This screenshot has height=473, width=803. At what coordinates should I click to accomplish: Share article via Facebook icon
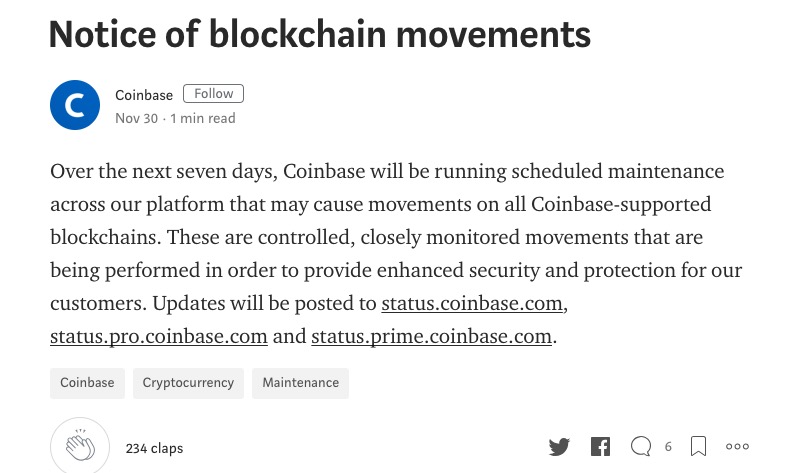click(x=600, y=446)
